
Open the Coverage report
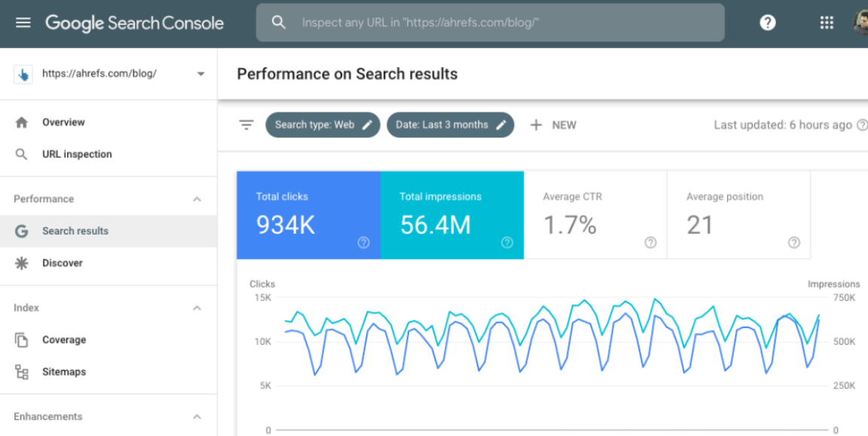click(63, 340)
